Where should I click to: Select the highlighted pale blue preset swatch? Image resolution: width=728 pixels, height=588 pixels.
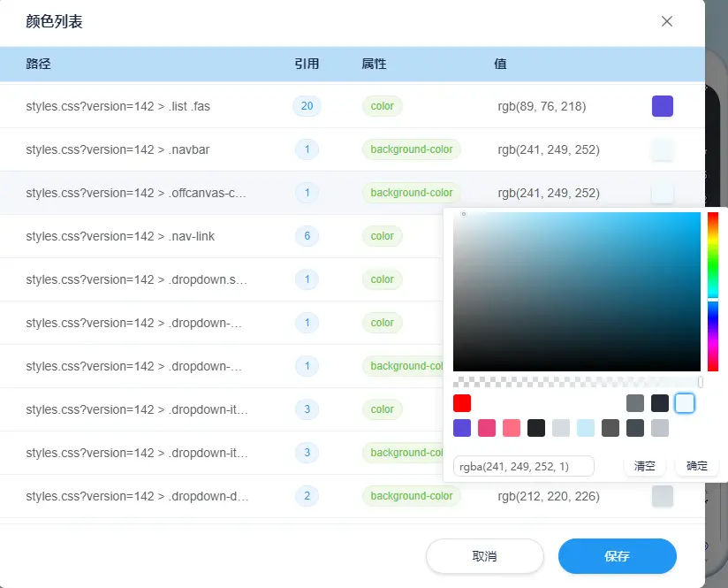point(685,403)
